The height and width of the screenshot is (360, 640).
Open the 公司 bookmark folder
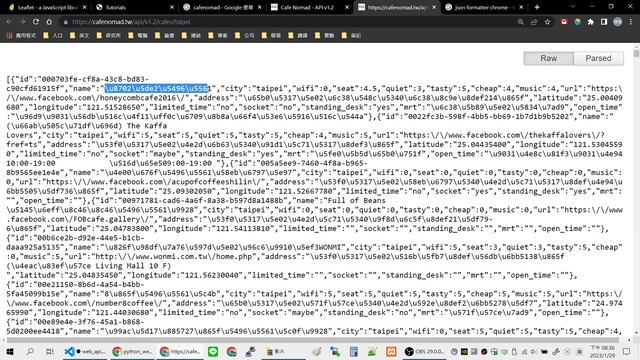[x=245, y=36]
